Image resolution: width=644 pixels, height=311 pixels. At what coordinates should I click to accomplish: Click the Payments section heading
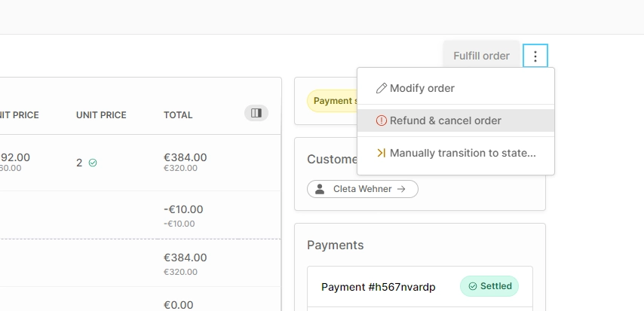pos(335,245)
